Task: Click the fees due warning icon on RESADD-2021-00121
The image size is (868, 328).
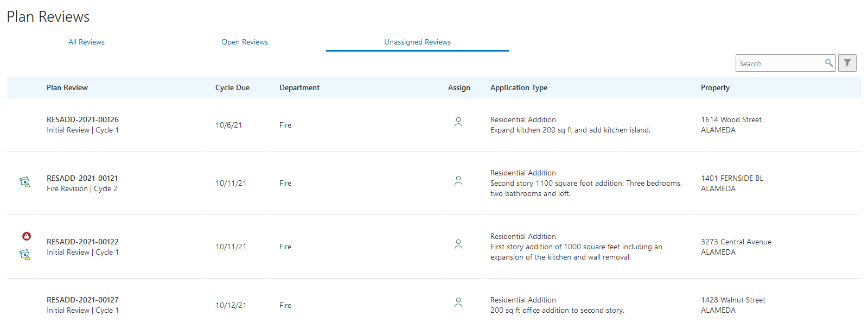Action: (25, 181)
